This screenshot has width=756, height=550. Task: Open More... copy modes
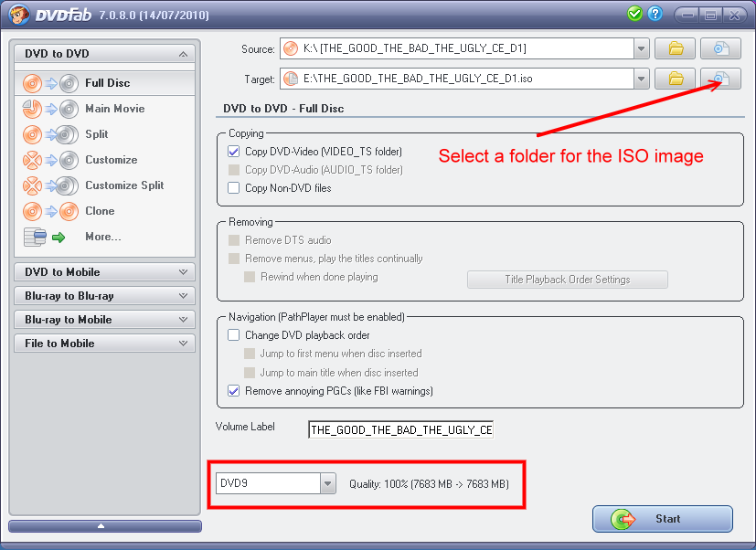tap(104, 237)
